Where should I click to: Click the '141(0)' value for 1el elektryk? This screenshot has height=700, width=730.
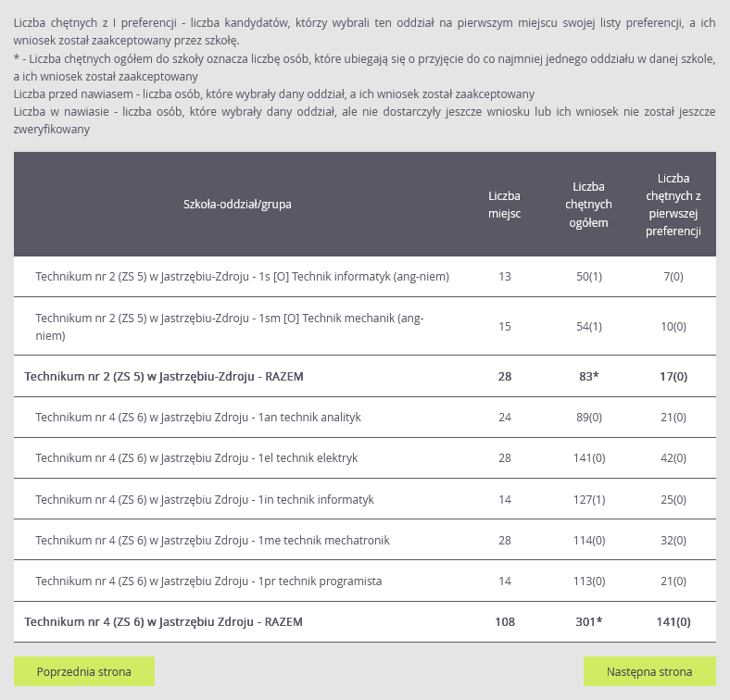[589, 458]
